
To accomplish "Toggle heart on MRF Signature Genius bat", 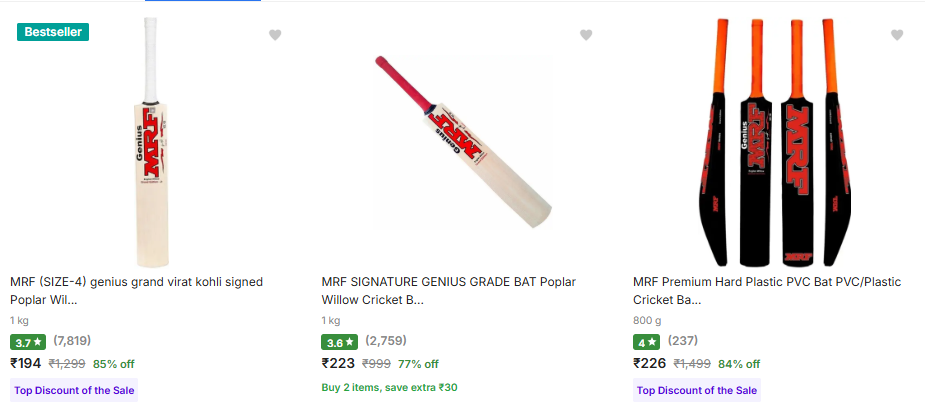I will [586, 35].
